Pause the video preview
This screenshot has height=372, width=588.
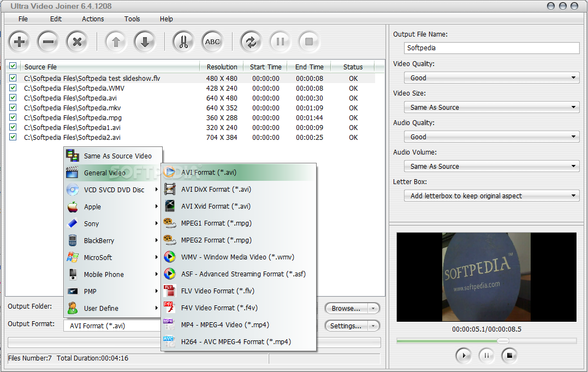486,355
